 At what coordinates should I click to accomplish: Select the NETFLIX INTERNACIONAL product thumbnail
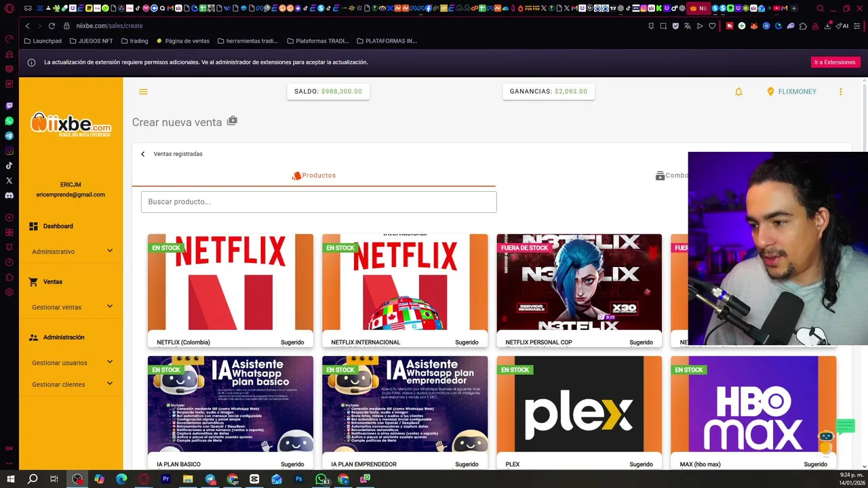tap(405, 282)
